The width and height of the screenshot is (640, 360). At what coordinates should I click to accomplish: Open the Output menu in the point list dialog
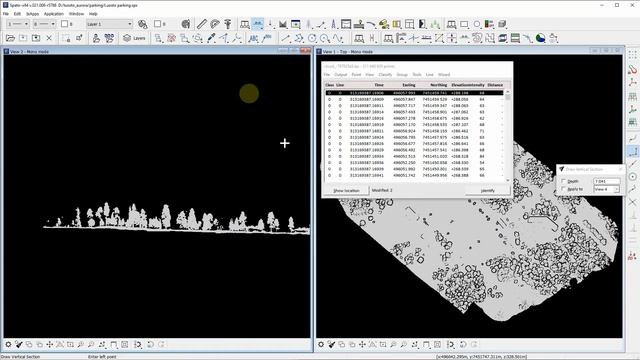tap(340, 75)
